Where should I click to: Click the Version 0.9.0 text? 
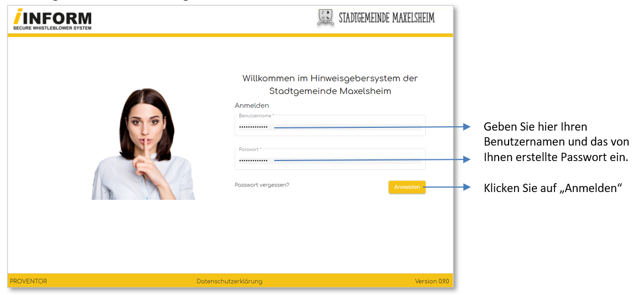click(432, 281)
